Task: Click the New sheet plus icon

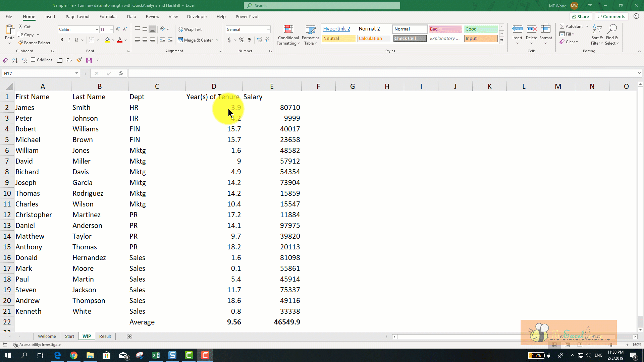Action: pos(129,336)
